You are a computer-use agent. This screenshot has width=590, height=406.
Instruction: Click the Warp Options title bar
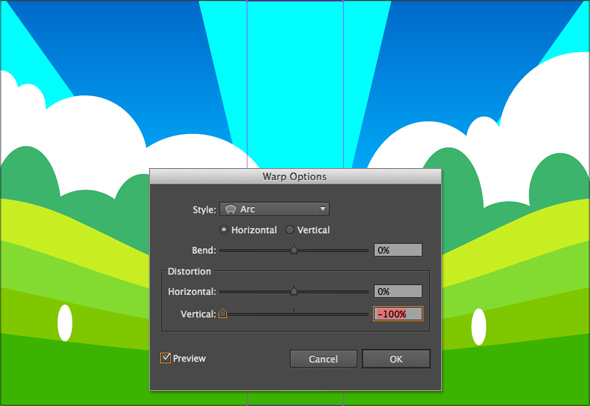click(x=295, y=176)
